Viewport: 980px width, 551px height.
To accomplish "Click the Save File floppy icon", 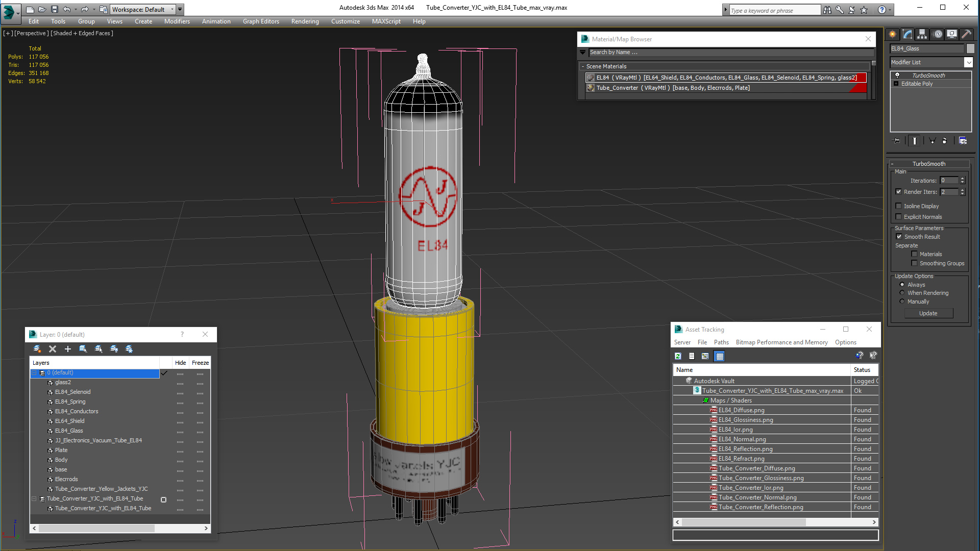I will coord(54,9).
